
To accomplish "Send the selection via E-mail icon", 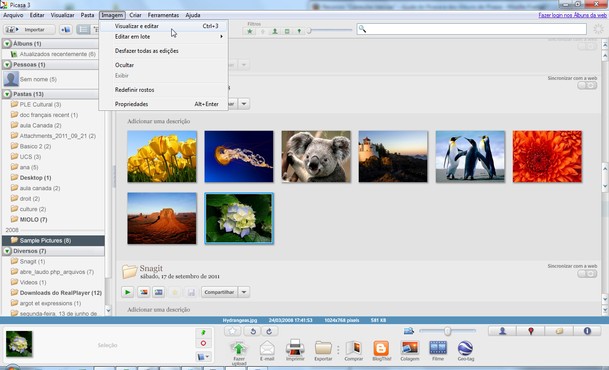I will tap(267, 349).
